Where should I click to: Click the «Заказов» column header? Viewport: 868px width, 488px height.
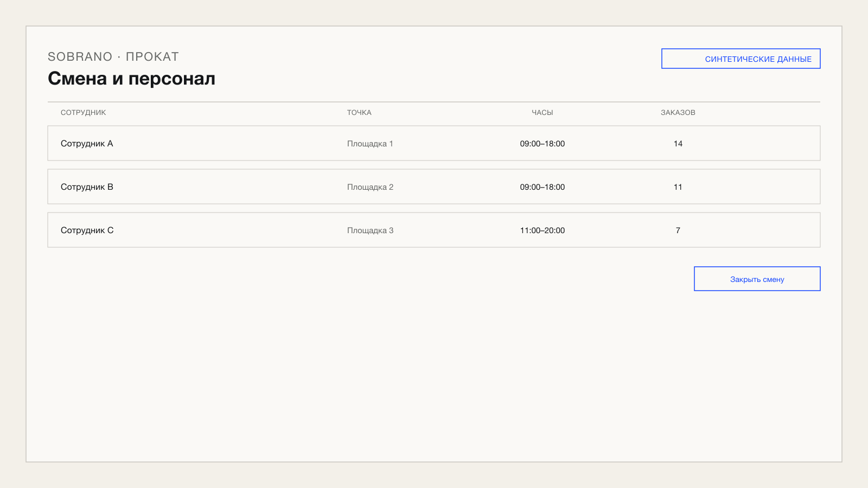[x=678, y=113]
